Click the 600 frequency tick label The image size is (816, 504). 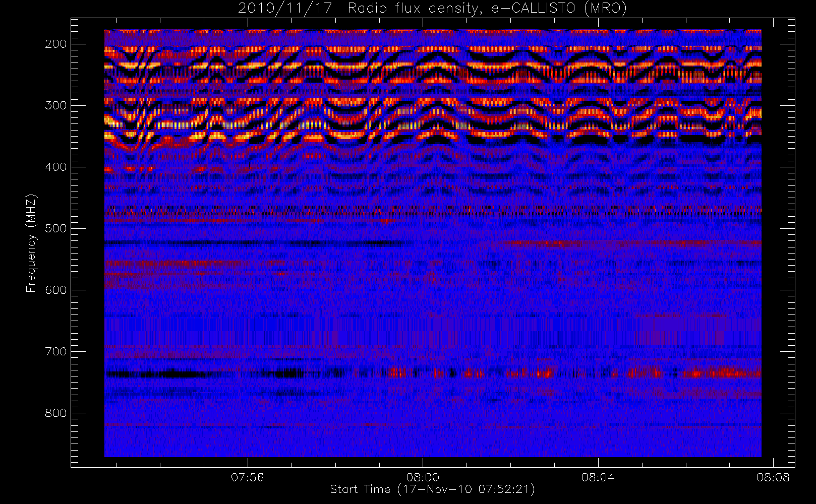(x=56, y=290)
